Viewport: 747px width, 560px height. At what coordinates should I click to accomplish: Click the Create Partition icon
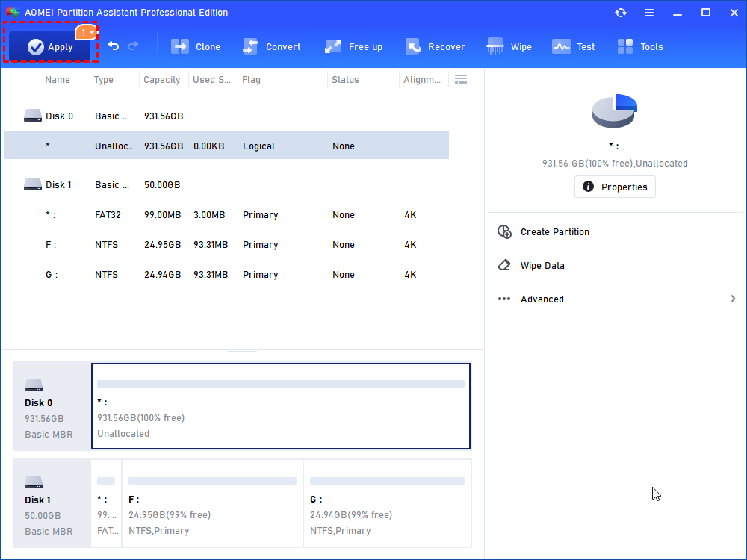[504, 232]
